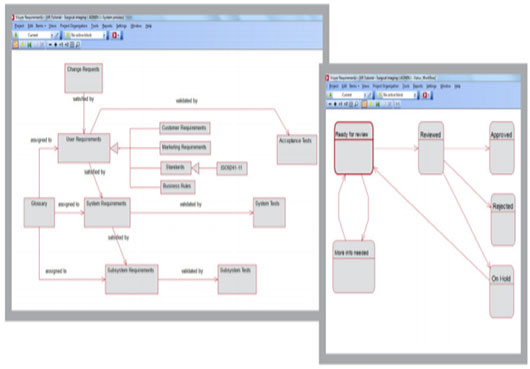Click the orange highlighted icon in Status Workflow toolbar
Screen dimensions: 530x369
point(364,104)
